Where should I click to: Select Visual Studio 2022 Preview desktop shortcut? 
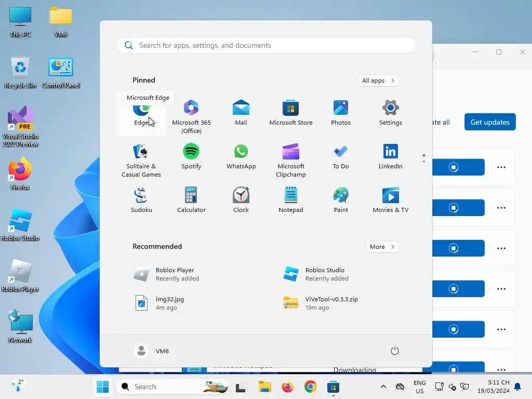(x=20, y=126)
